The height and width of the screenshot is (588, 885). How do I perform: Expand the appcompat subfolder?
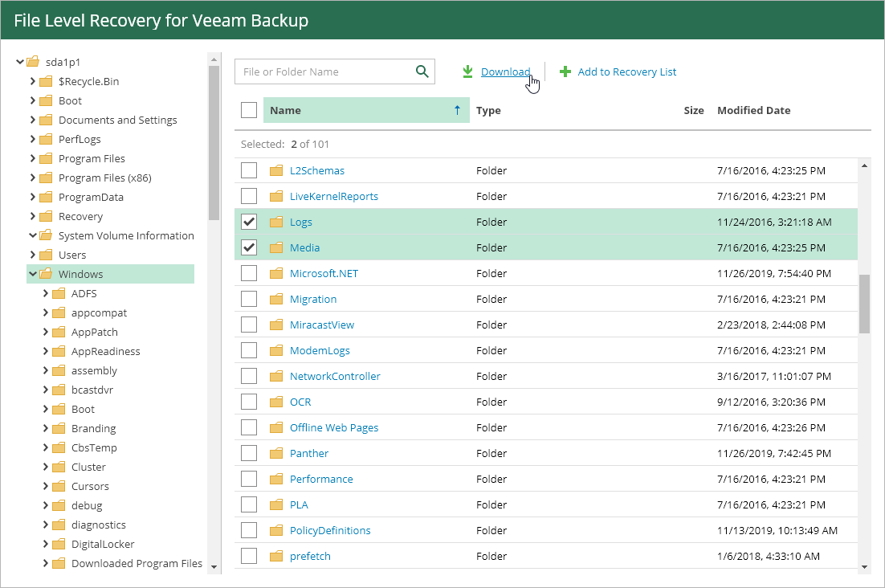[46, 312]
